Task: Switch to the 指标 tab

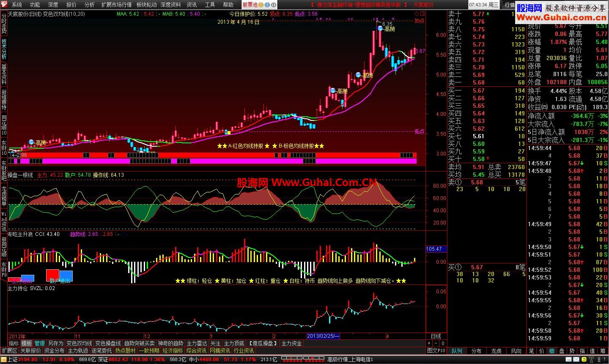Action: 14,343
